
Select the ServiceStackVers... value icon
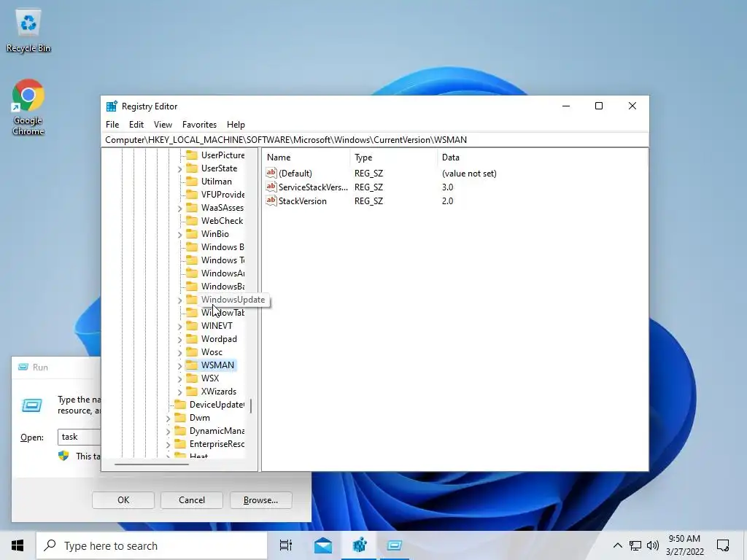coord(271,187)
